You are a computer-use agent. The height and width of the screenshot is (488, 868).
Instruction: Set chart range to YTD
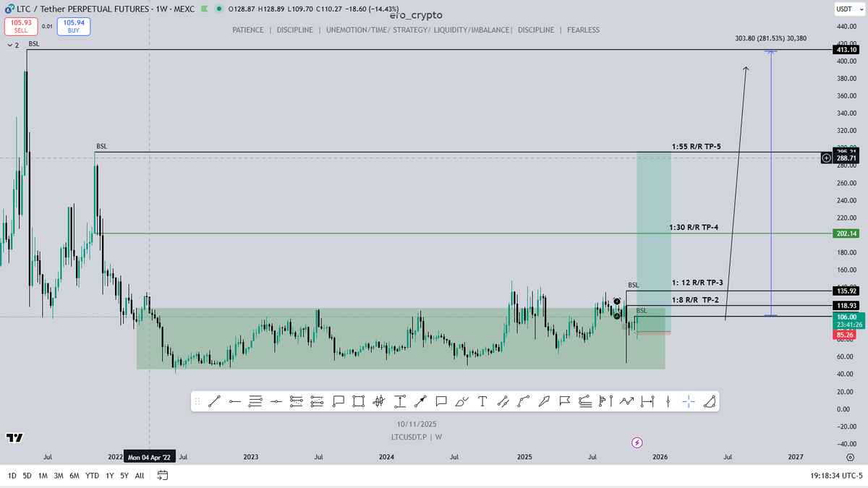tap(93, 476)
